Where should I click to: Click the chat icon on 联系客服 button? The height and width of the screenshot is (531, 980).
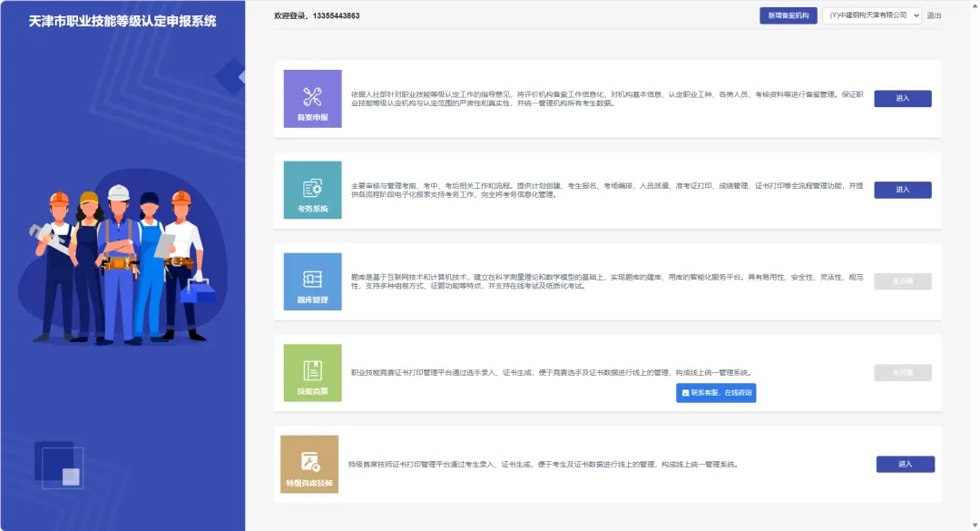tap(685, 393)
